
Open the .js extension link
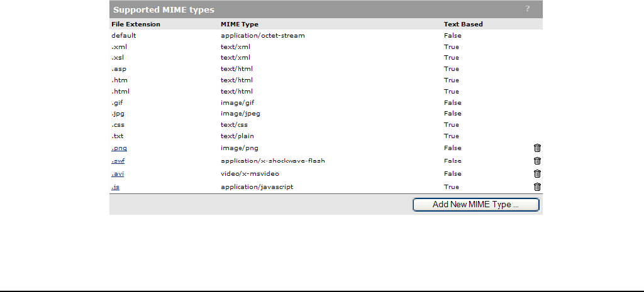click(116, 187)
